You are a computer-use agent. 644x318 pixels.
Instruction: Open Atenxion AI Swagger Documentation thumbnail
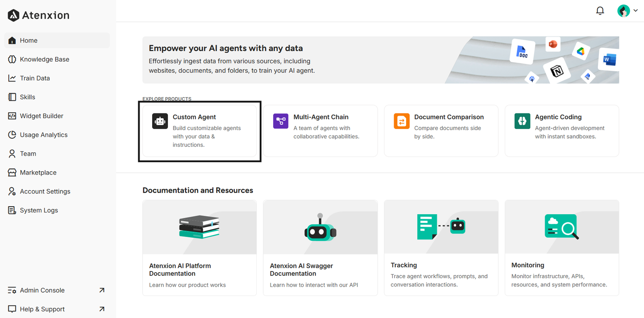tap(320, 227)
